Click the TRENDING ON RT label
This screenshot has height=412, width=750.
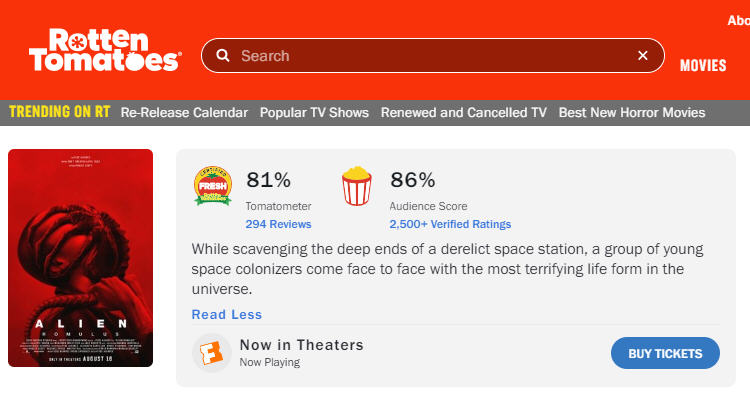[60, 112]
